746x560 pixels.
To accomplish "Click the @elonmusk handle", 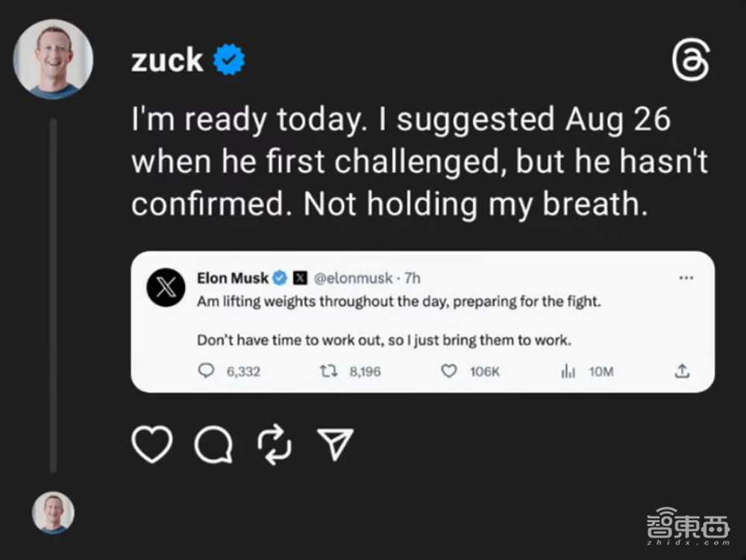I will point(352,278).
